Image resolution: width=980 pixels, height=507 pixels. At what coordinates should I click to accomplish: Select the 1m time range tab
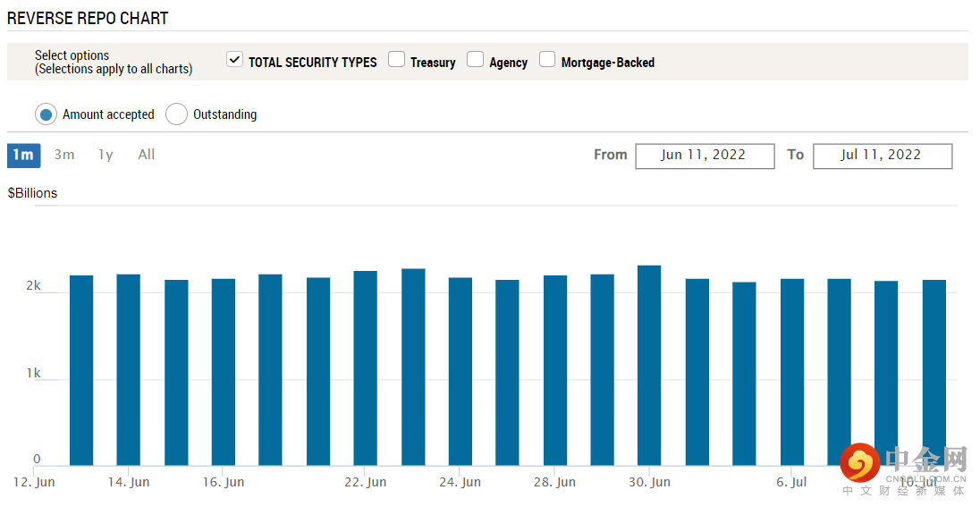pyautogui.click(x=23, y=155)
